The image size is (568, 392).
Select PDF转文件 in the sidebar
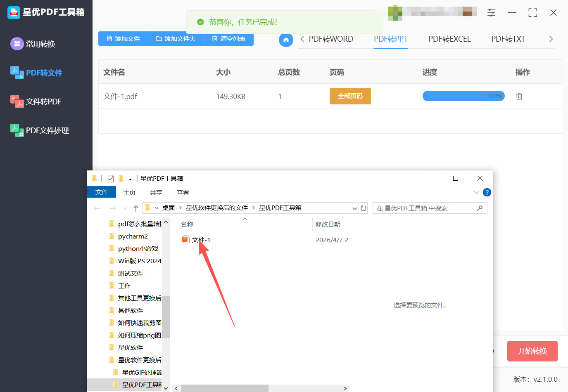(x=36, y=73)
